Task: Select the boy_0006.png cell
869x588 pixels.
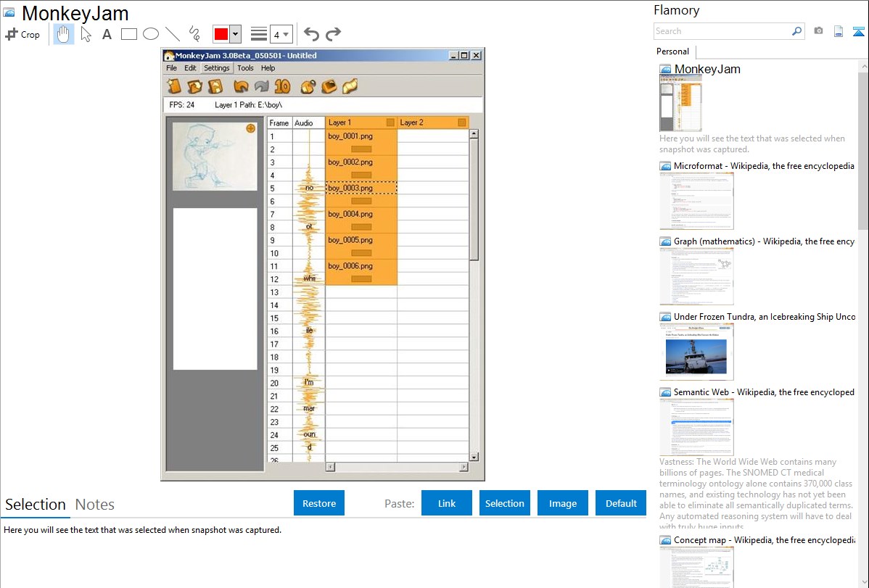Action: click(x=361, y=266)
